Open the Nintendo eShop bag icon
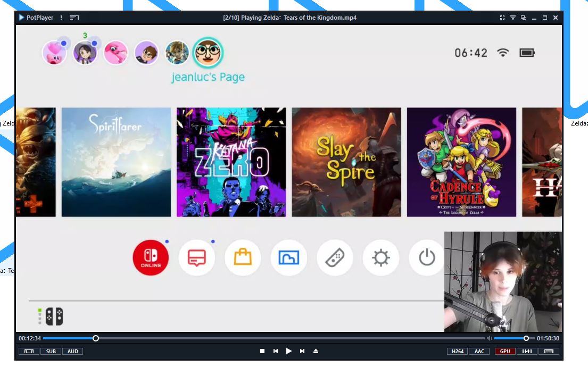 pyautogui.click(x=243, y=258)
